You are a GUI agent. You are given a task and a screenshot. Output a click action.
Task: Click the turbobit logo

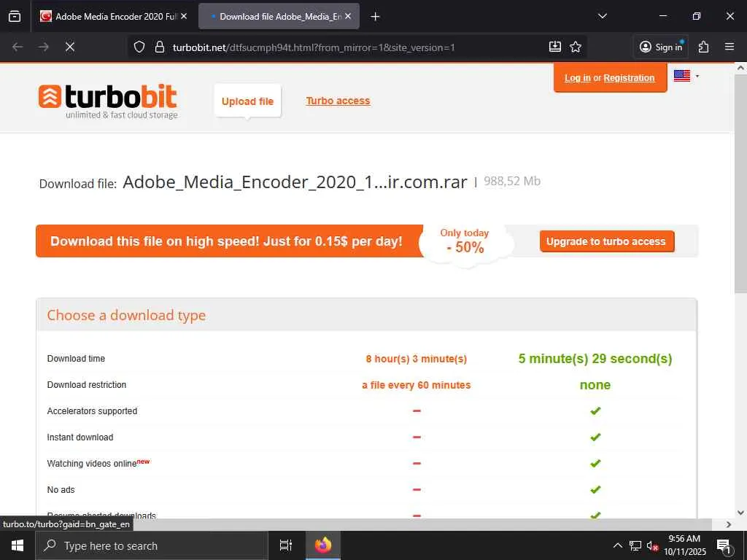point(108,101)
